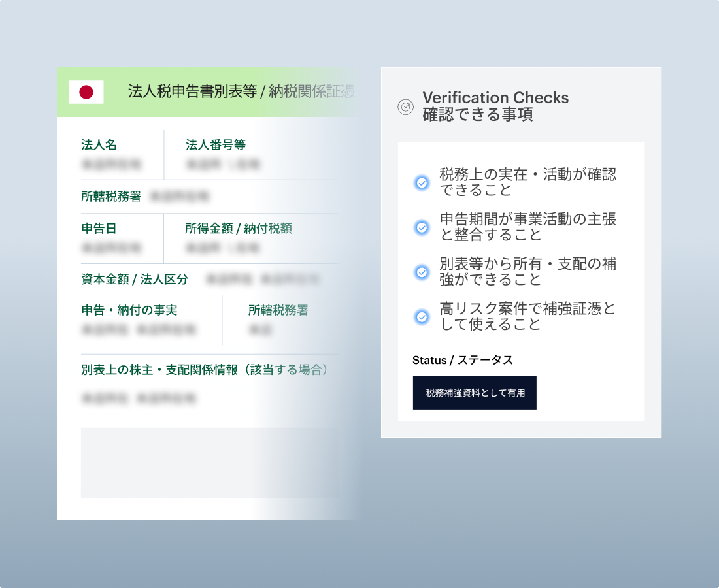
Task: Click the Verification Checks badge icon
Action: click(x=405, y=107)
